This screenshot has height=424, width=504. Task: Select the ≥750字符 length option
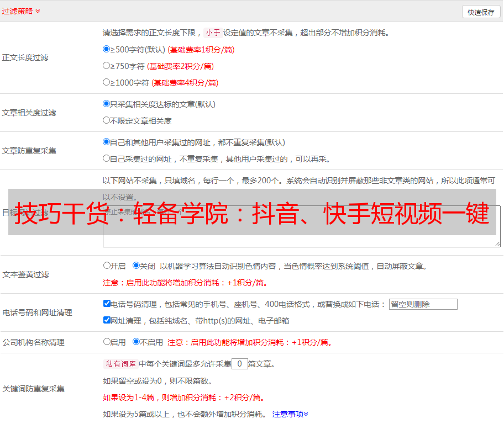[x=107, y=66]
